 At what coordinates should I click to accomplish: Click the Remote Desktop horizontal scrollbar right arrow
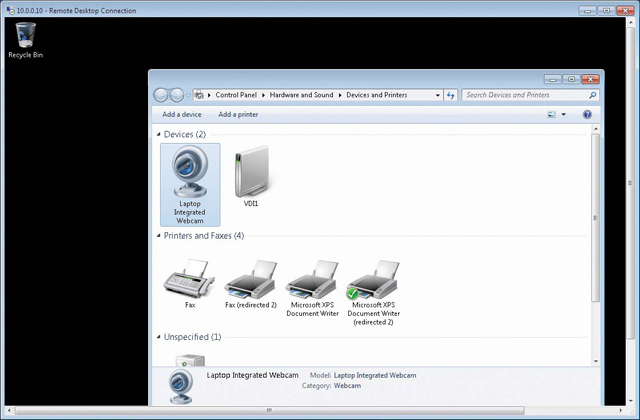click(621, 410)
